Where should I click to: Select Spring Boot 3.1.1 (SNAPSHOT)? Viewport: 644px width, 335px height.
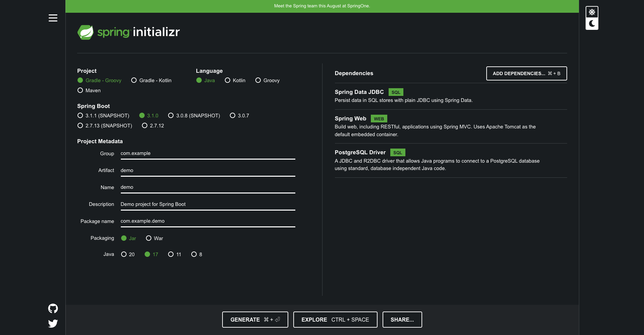pos(103,116)
